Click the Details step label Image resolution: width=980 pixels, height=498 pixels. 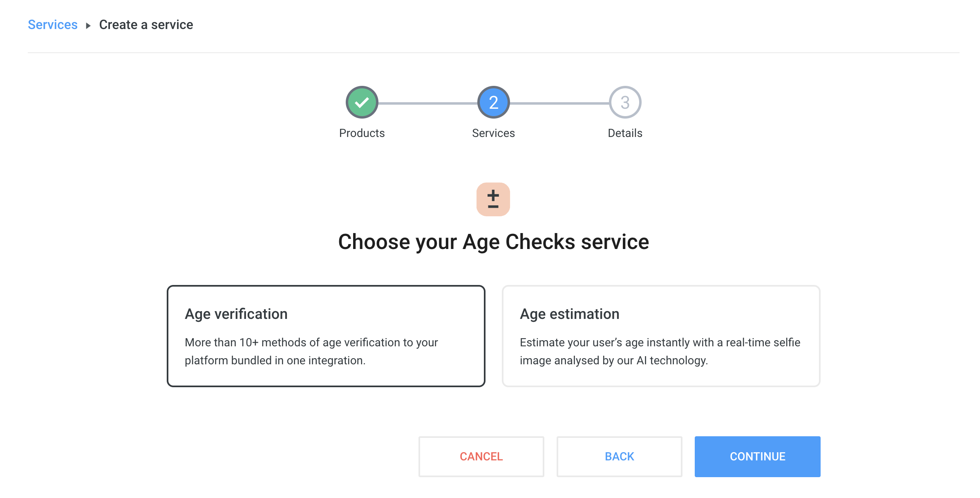pyautogui.click(x=625, y=133)
